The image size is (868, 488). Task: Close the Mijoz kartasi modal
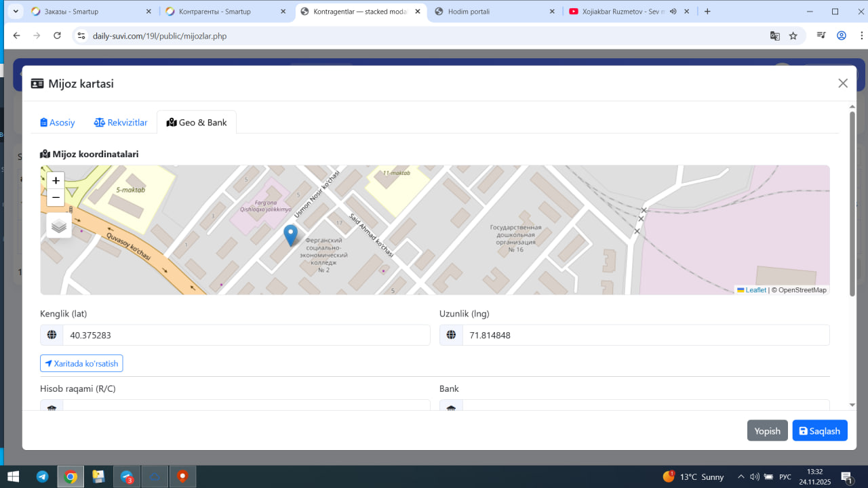click(843, 83)
